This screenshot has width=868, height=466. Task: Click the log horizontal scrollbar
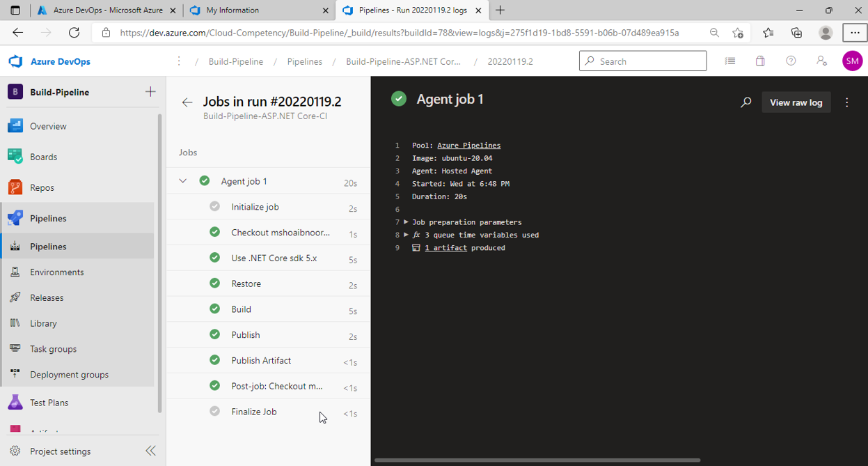pyautogui.click(x=537, y=460)
